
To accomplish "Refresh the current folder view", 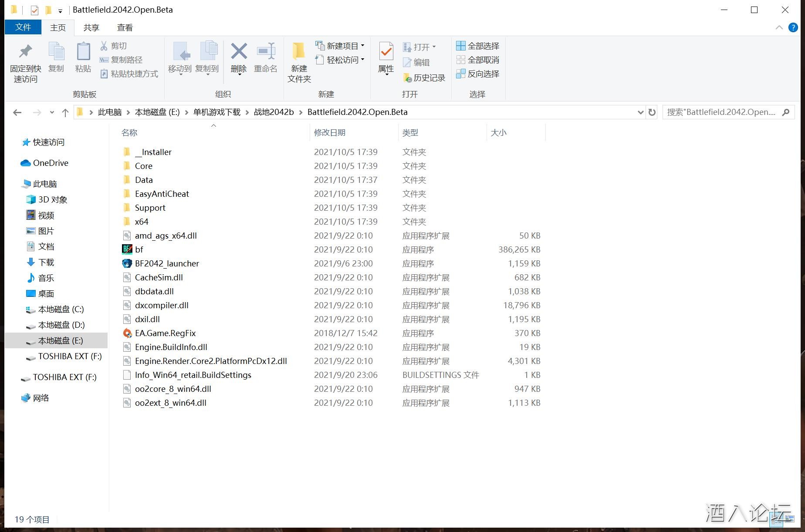I will point(652,112).
